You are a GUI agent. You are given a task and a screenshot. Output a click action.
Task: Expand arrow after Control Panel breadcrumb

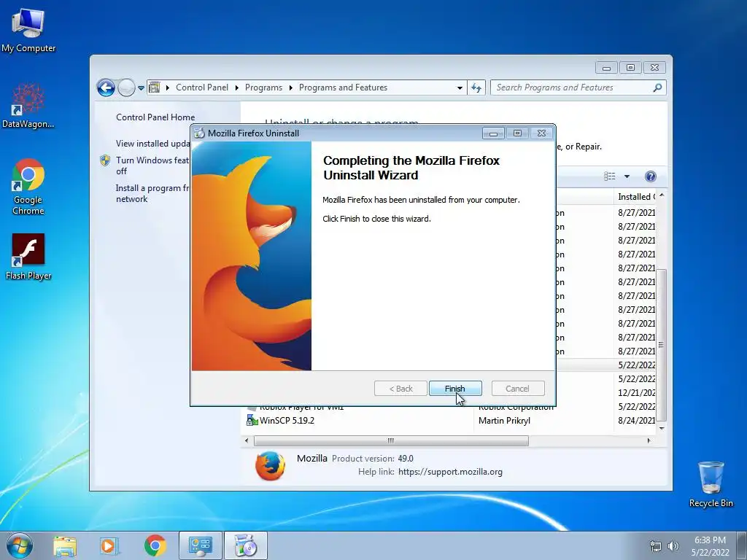[x=237, y=87]
